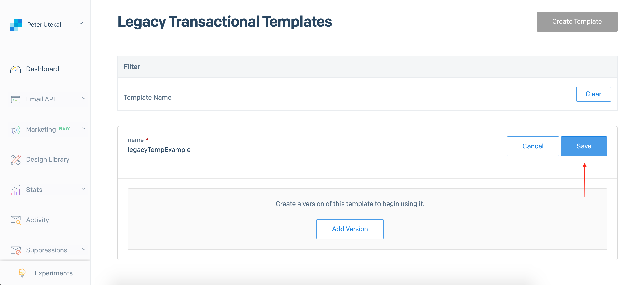Click the red required indicator beside name
The width and height of the screenshot is (644, 285).
pyautogui.click(x=148, y=139)
